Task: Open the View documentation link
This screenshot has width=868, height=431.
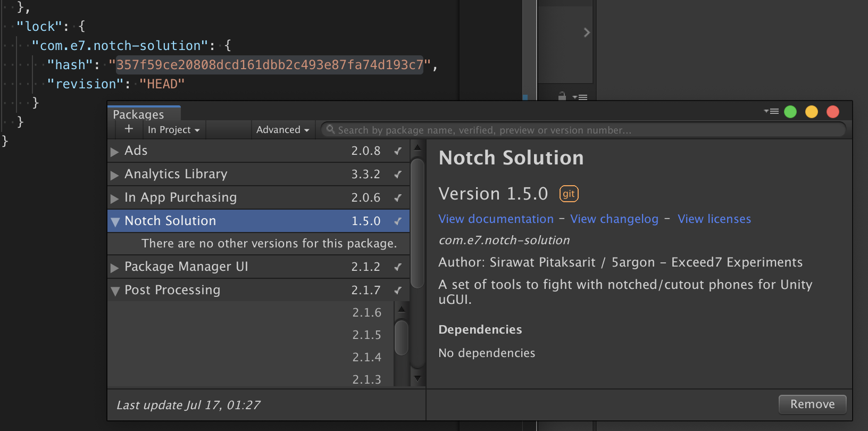Action: [x=496, y=219]
